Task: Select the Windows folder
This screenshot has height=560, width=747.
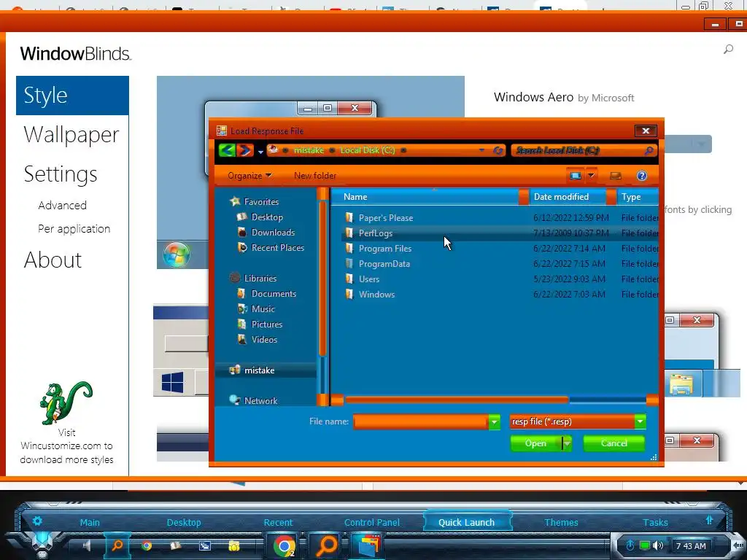Action: [x=500, y=294]
